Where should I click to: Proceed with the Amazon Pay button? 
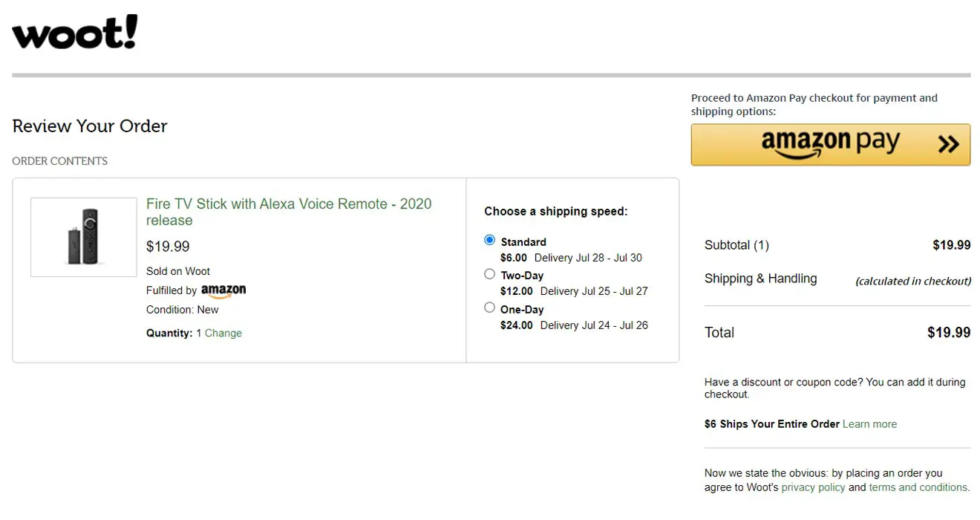point(831,144)
